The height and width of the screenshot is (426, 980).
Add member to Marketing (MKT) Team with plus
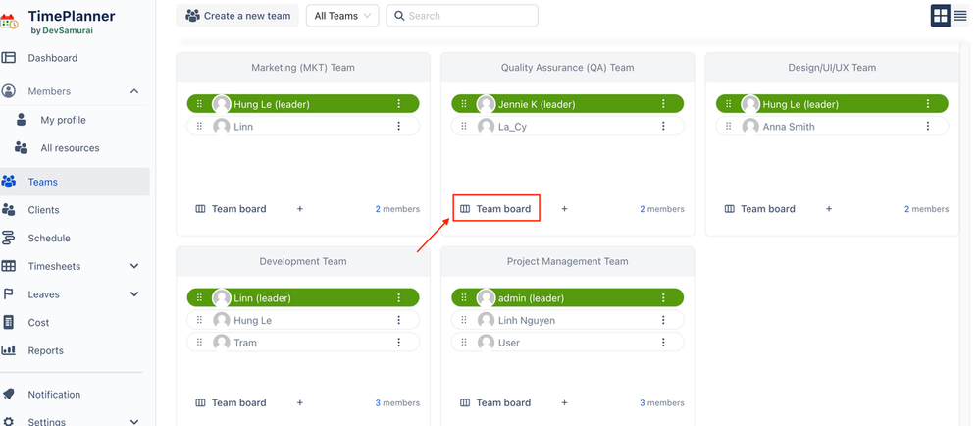300,209
